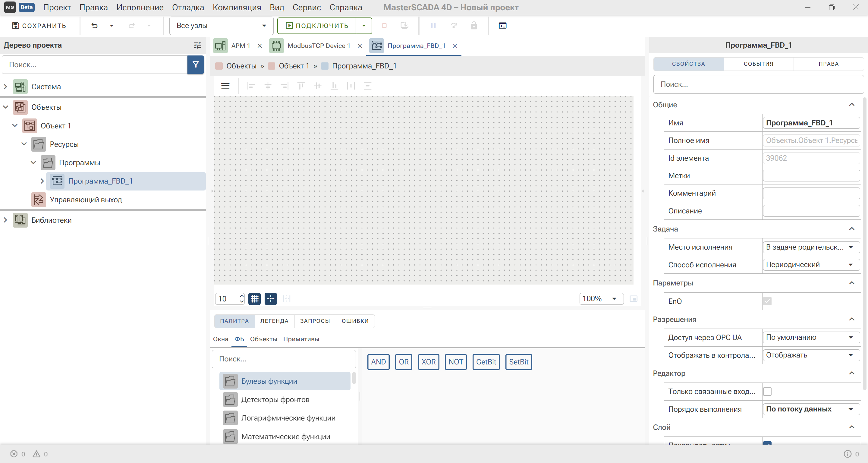
Task: Open Порядок выполнения dropdown
Action: 811,409
